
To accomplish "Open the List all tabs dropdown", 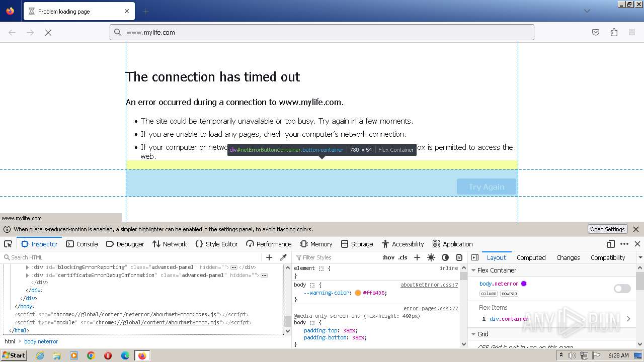I will coord(587,11).
